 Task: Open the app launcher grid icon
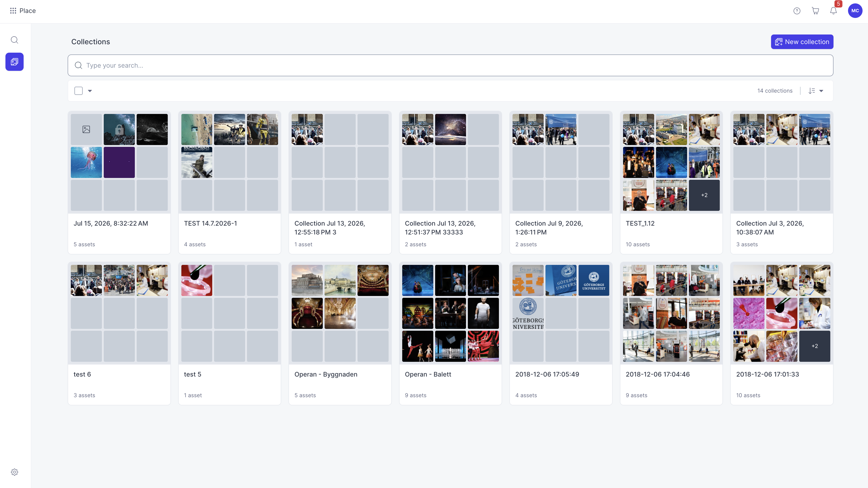(13, 11)
